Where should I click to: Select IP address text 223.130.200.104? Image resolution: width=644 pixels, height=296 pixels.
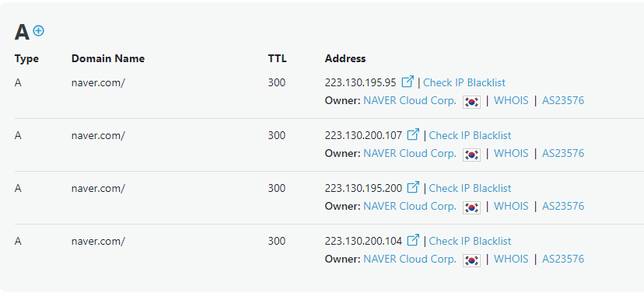[363, 242]
